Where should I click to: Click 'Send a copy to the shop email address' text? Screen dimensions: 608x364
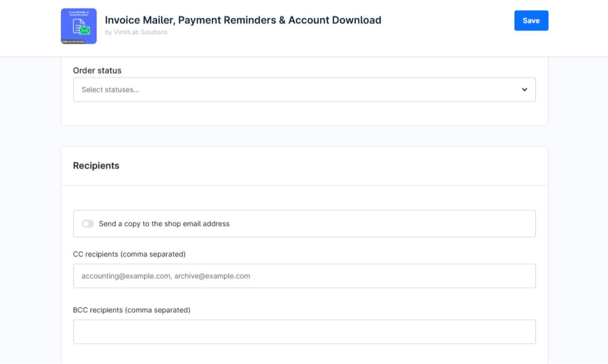coord(164,224)
